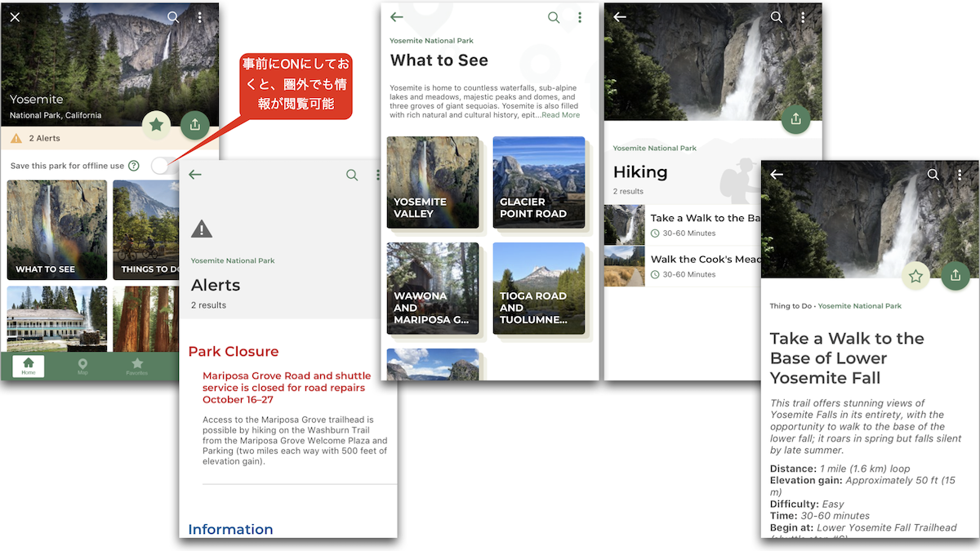This screenshot has height=551, width=980.
Task: Click the help icon beside offline use
Action: tap(134, 166)
